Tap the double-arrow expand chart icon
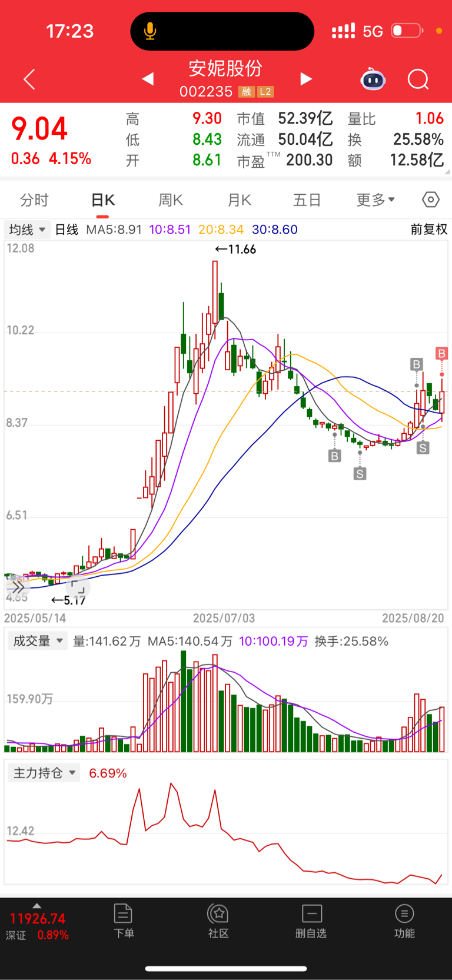The image size is (452, 980). (18, 586)
